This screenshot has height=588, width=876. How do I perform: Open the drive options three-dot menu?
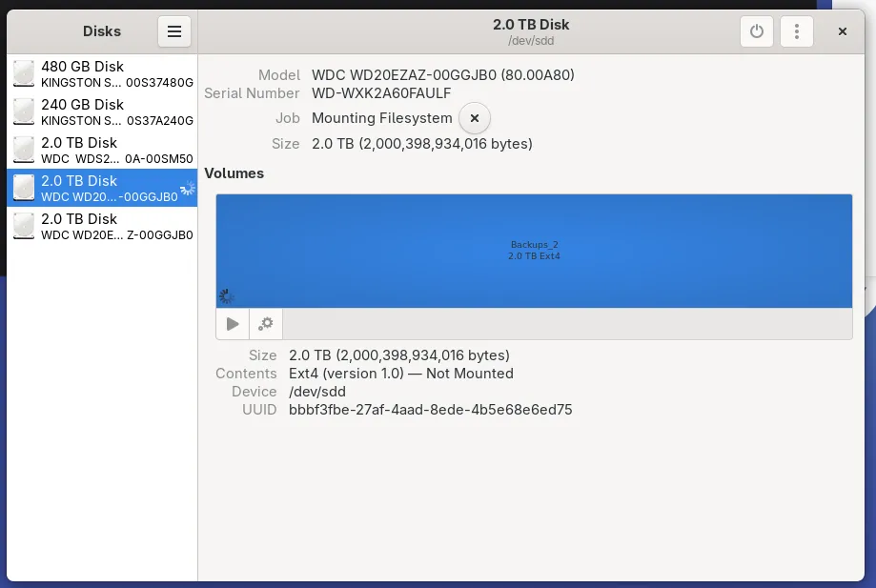point(797,31)
